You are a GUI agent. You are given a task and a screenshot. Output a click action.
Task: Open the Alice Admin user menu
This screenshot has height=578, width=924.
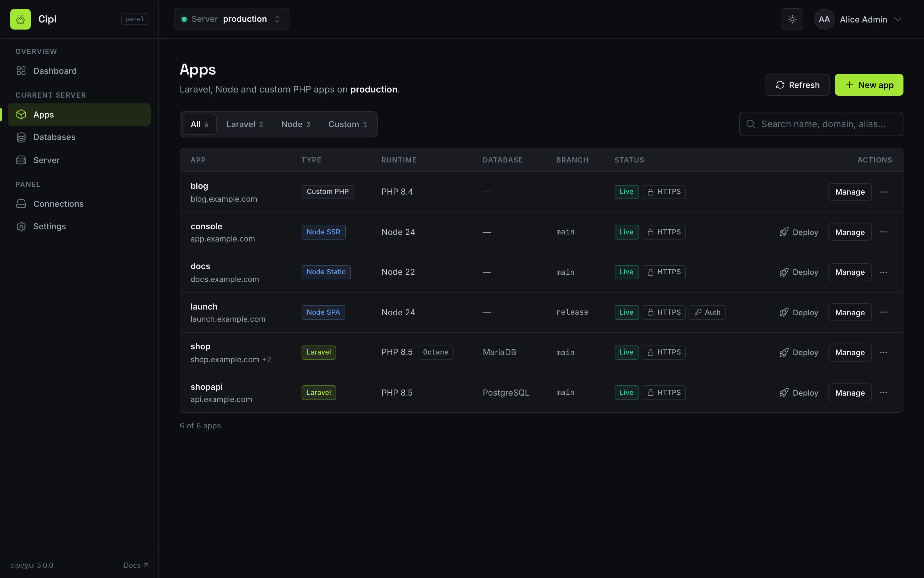coord(858,19)
